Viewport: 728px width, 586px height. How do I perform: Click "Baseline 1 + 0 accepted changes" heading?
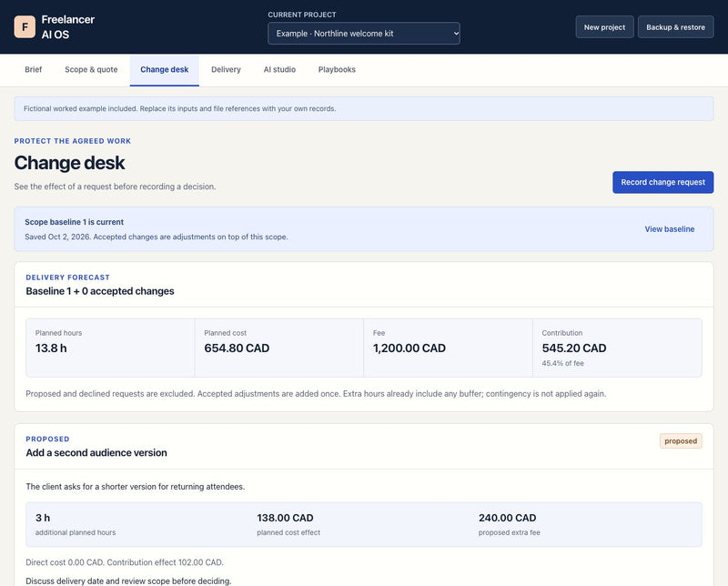click(x=100, y=291)
